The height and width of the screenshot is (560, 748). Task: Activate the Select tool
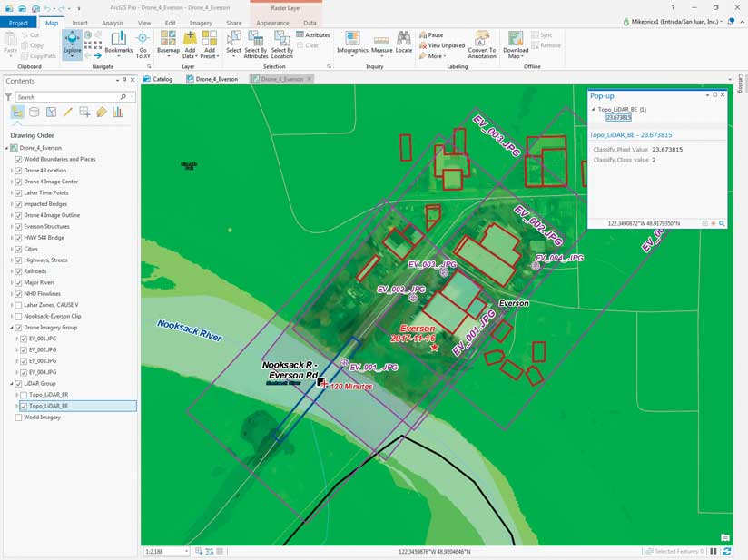[233, 44]
